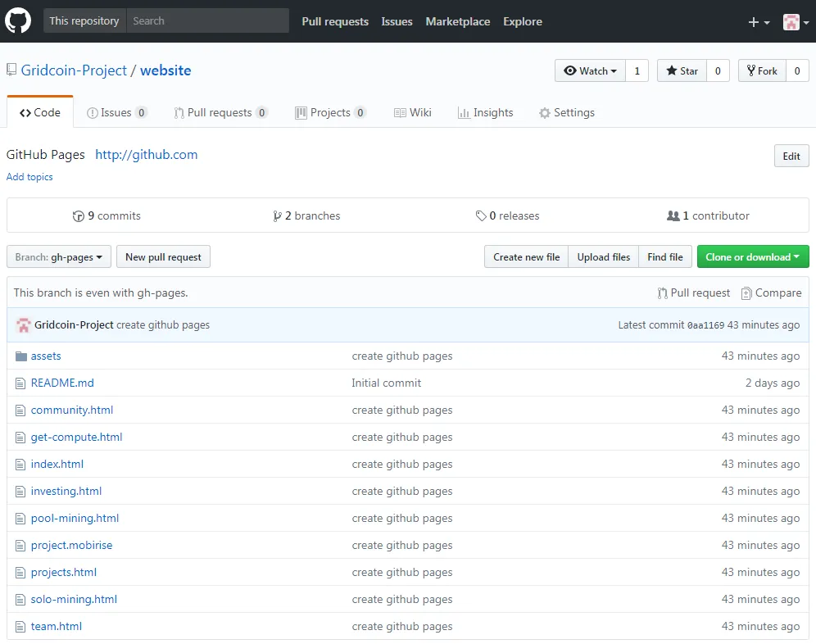Click the New pull request button

[163, 256]
